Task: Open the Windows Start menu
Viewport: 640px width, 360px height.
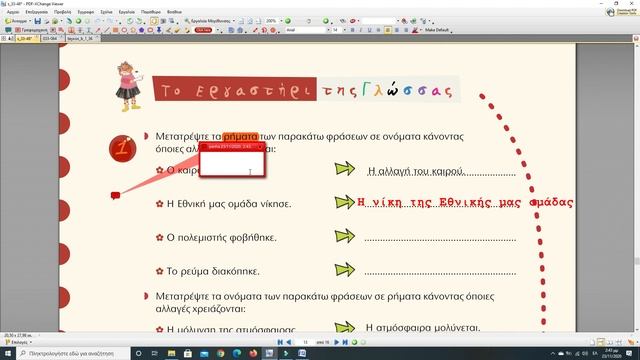Action: point(8,353)
